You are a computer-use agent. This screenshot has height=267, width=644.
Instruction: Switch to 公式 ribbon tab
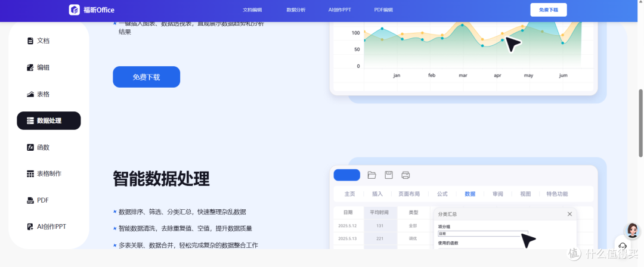pos(442,194)
